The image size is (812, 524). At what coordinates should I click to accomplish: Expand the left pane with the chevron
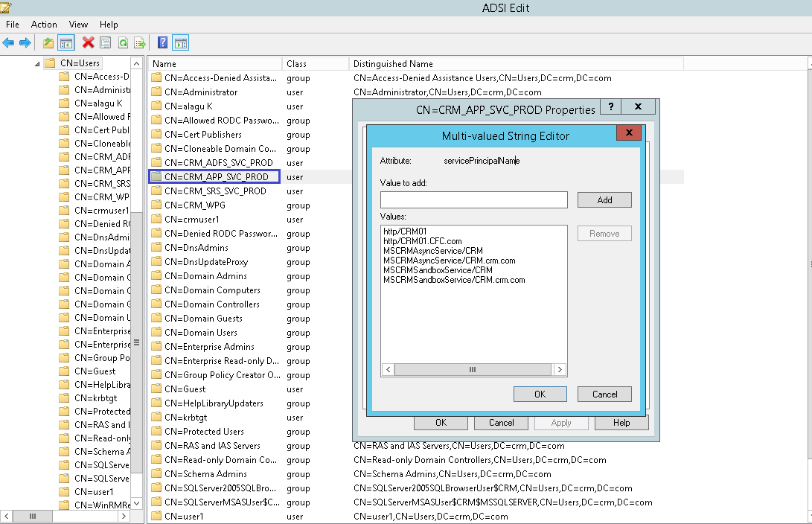pyautogui.click(x=124, y=515)
